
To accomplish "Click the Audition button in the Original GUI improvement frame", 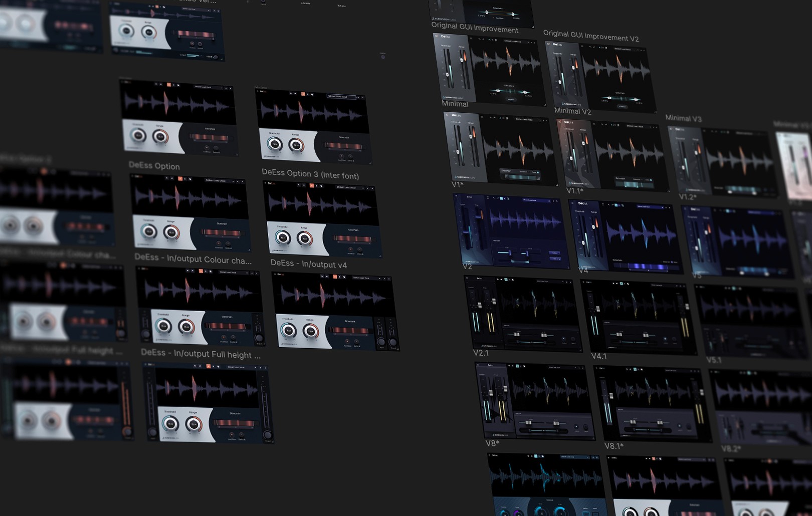I will coord(511,100).
